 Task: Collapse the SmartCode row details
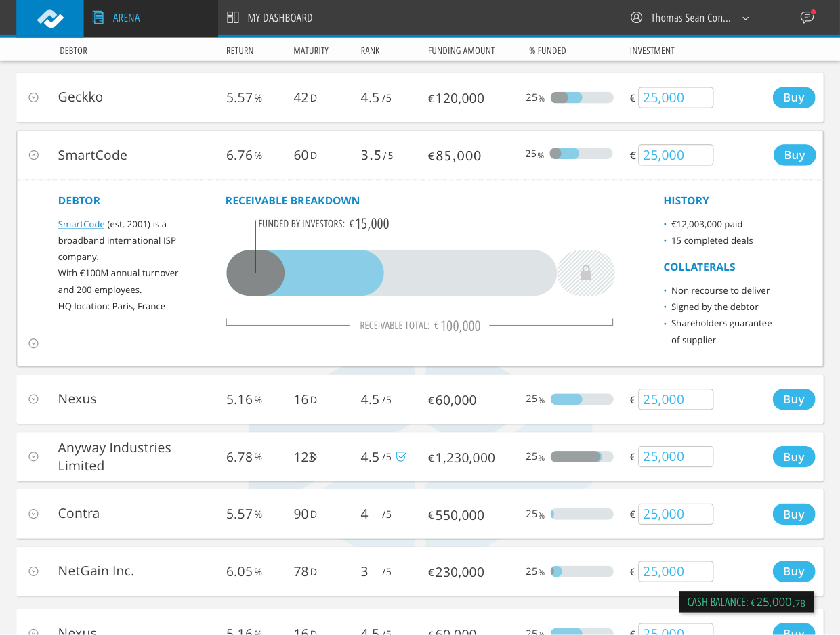(x=33, y=155)
